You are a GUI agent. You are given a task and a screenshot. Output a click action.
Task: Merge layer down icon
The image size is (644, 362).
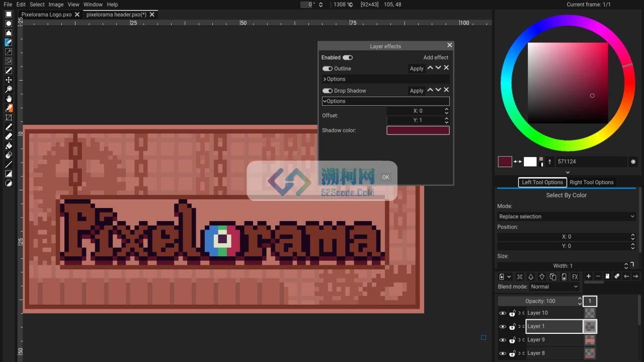tap(564, 277)
